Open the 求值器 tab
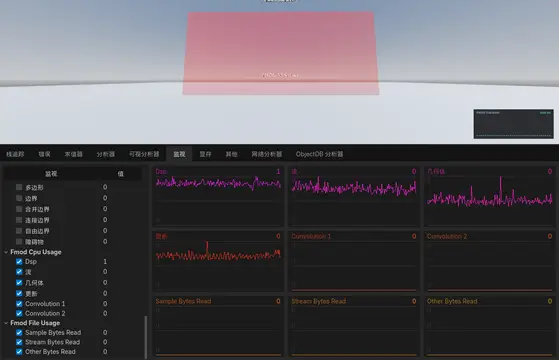The width and height of the screenshot is (559, 360). tap(73, 154)
